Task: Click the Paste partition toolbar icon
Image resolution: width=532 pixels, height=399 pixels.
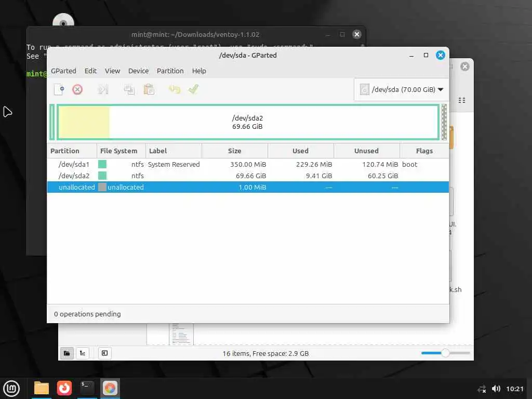Action: coord(149,89)
